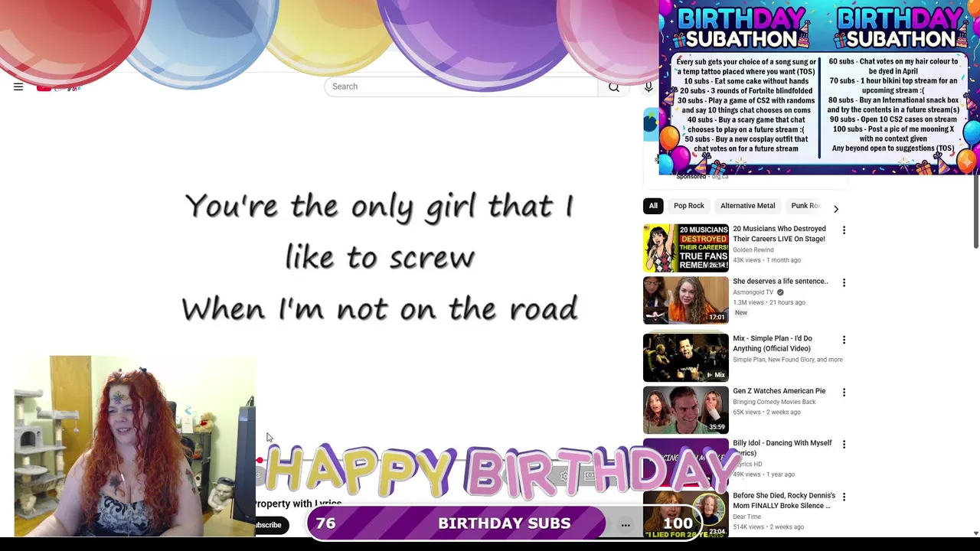Image resolution: width=980 pixels, height=551 pixels.
Task: Open options for 20 Musicians video
Action: click(x=844, y=230)
